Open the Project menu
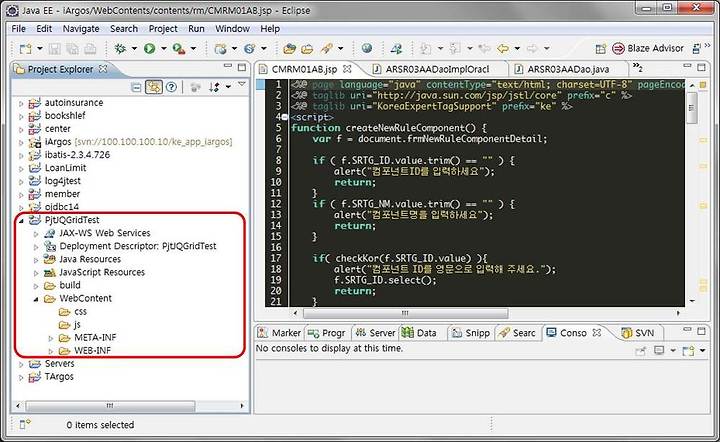720x442 pixels. 163,28
